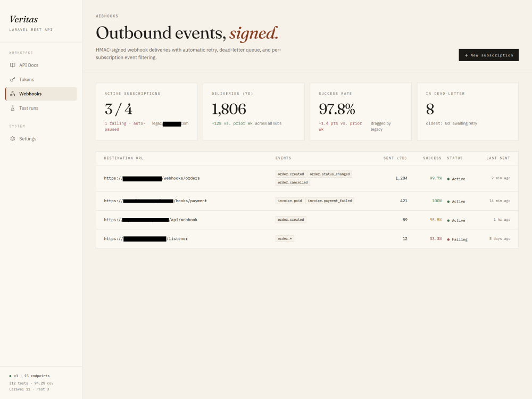The height and width of the screenshot is (399, 532).
Task: Click the Tokens key icon
Action: (13, 79)
